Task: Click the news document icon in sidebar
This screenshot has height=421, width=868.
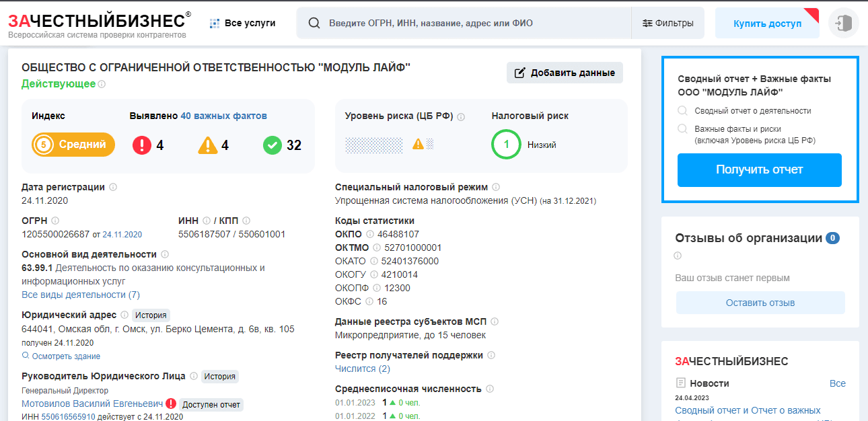Action: (x=682, y=383)
